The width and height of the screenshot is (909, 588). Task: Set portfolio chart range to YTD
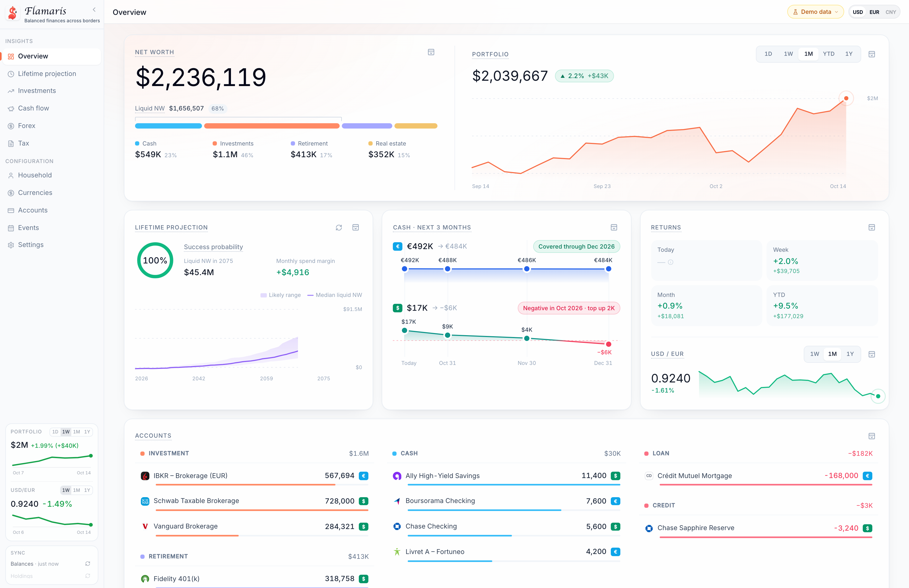click(828, 54)
